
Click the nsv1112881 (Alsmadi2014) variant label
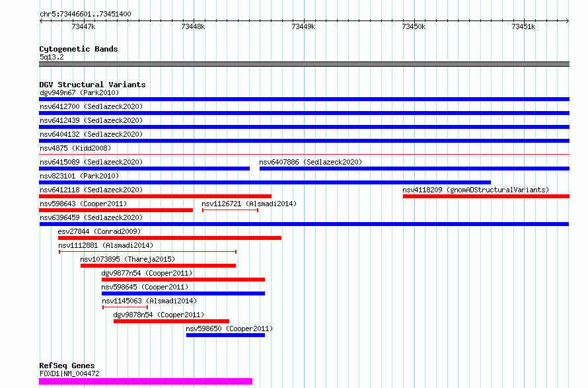point(106,245)
